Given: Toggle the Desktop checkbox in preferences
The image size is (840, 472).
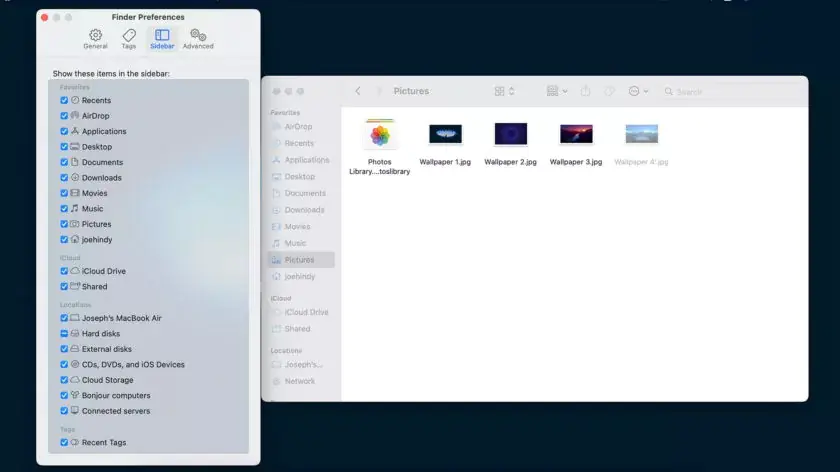Looking at the screenshot, I should [x=64, y=147].
